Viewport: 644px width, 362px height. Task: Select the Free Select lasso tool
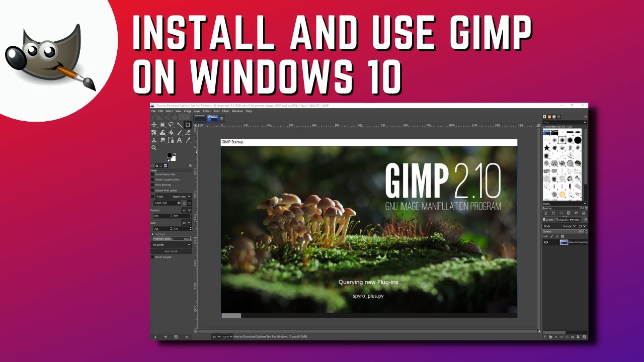(171, 125)
